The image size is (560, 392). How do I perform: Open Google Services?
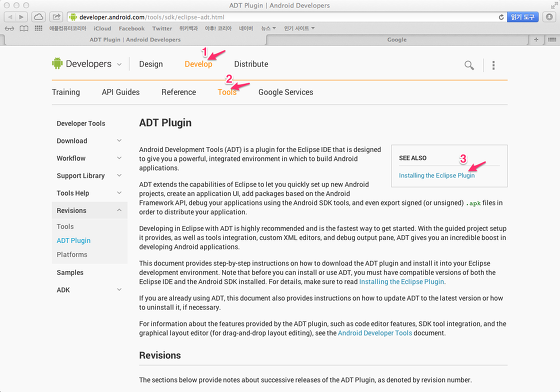click(286, 92)
